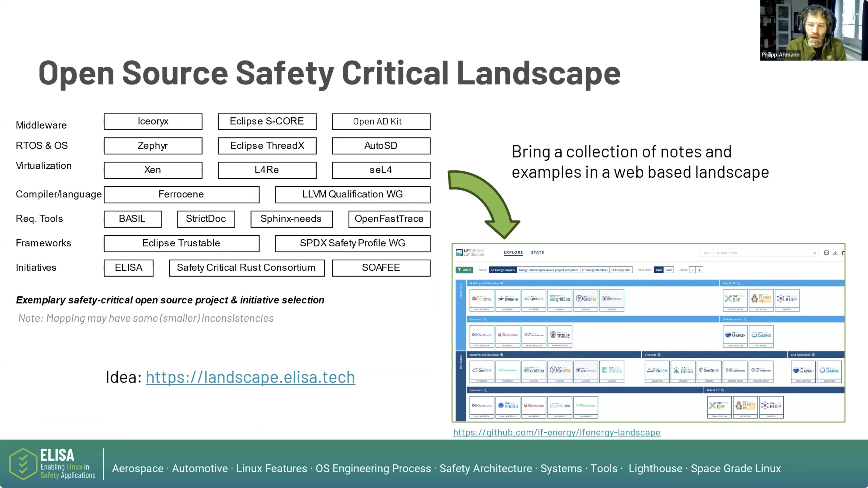Click the embed code icon near download
Viewport: 868px width, 488px height.
tap(826, 253)
